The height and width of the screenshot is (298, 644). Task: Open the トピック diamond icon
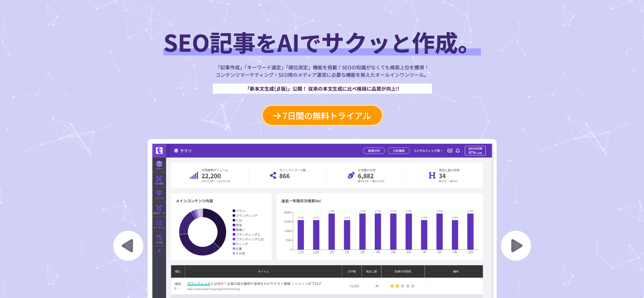(159, 194)
